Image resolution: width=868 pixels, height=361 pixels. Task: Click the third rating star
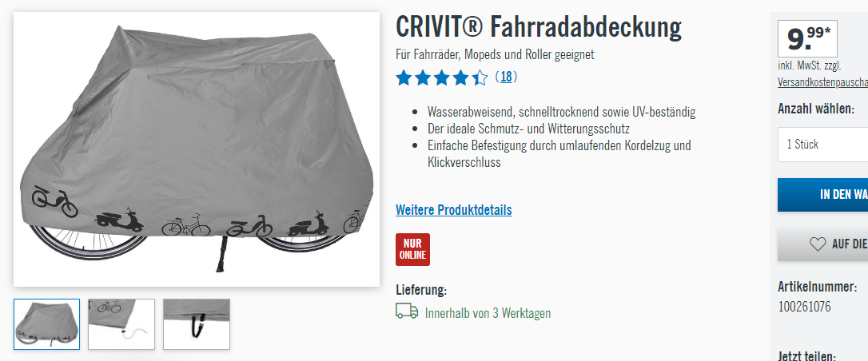[x=442, y=78]
